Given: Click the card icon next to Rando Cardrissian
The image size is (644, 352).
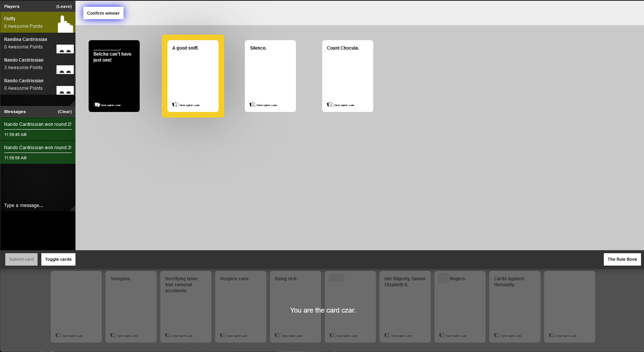Looking at the screenshot, I should (65, 90).
